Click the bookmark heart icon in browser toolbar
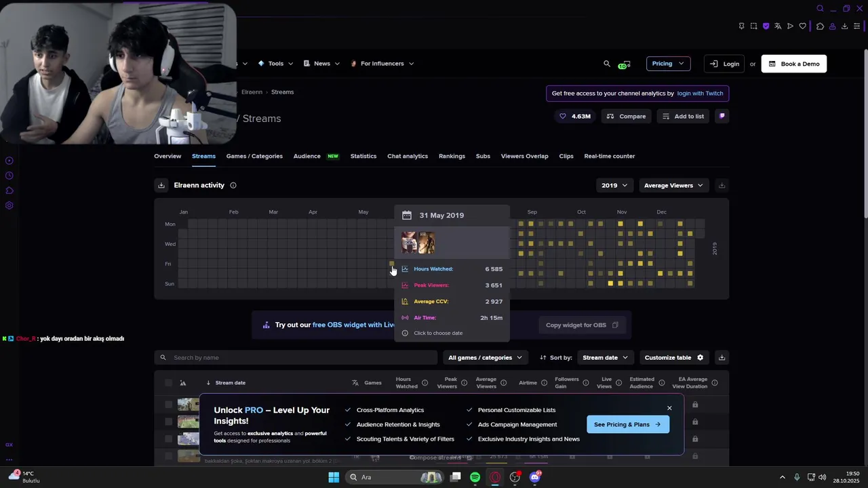The width and height of the screenshot is (868, 488). pos(803,26)
